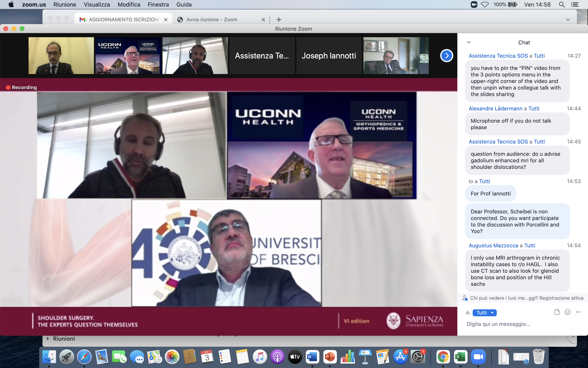This screenshot has width=588, height=368.
Task: Open System Preferences from the Dock
Action: 418,357
